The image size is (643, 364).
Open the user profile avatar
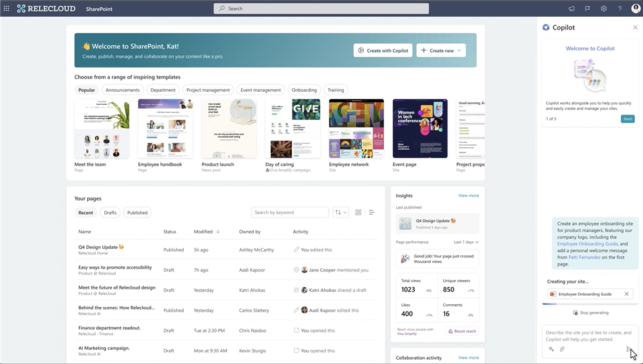tap(636, 8)
